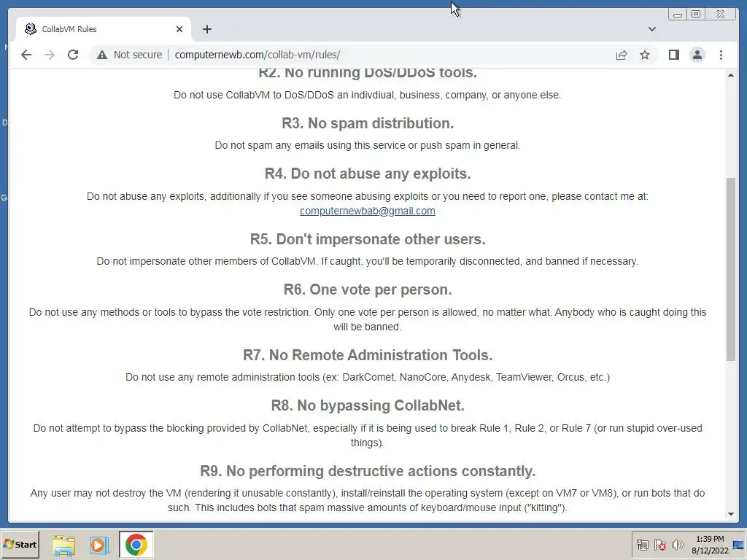
Task: Click the forward navigation arrow
Action: pos(50,55)
